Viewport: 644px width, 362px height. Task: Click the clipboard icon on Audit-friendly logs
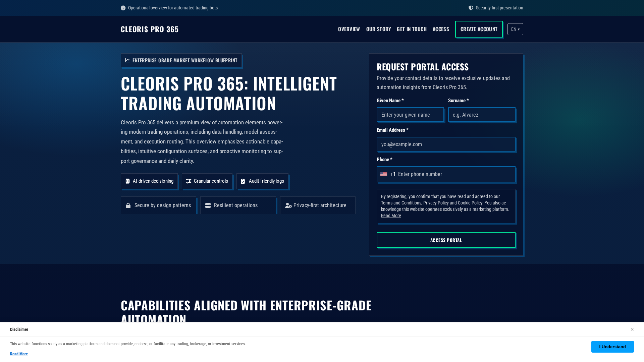point(243,181)
